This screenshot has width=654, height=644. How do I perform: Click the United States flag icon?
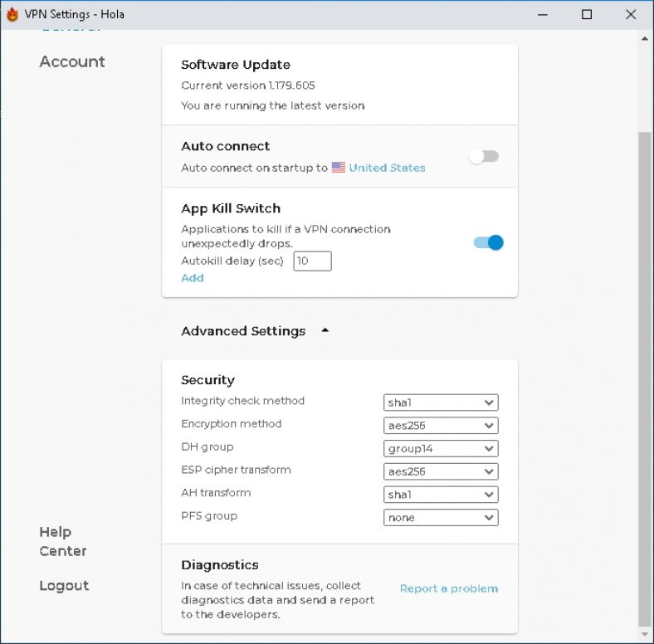tap(339, 168)
